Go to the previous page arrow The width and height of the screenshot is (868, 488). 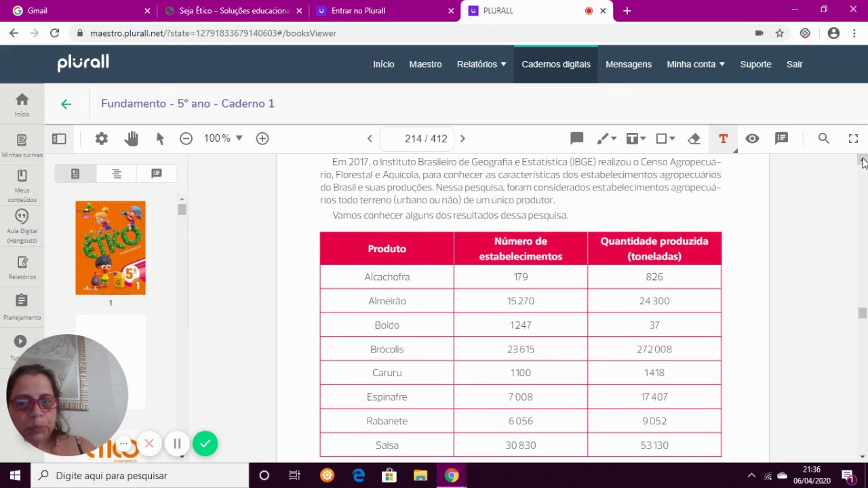[370, 138]
